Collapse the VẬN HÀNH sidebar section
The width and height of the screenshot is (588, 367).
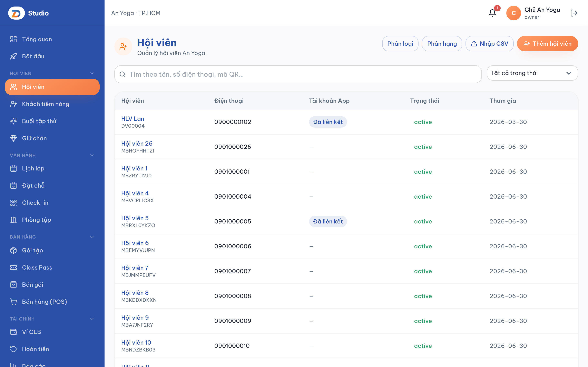pyautogui.click(x=92, y=155)
